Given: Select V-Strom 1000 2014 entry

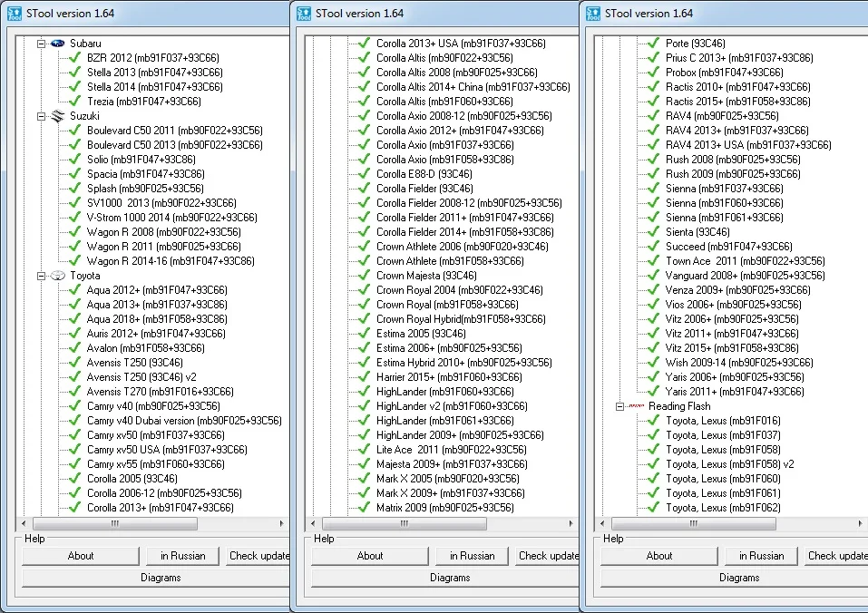Looking at the screenshot, I should (x=171, y=218).
